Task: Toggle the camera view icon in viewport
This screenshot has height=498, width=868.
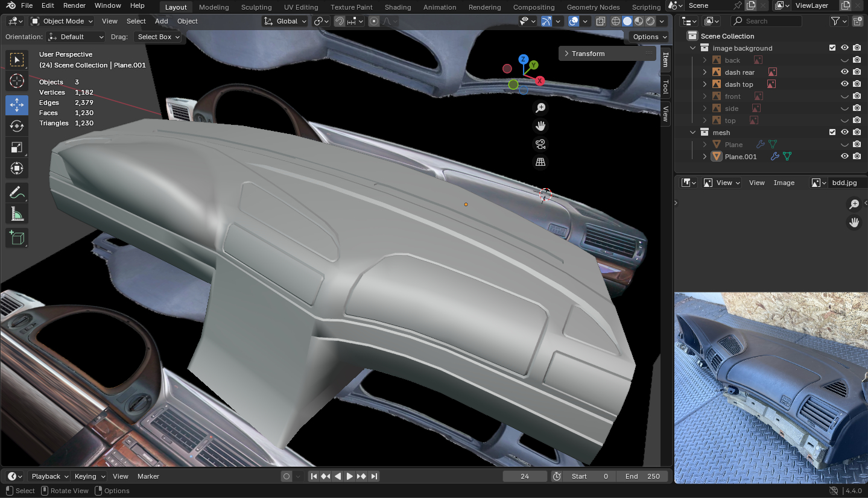Action: [540, 144]
